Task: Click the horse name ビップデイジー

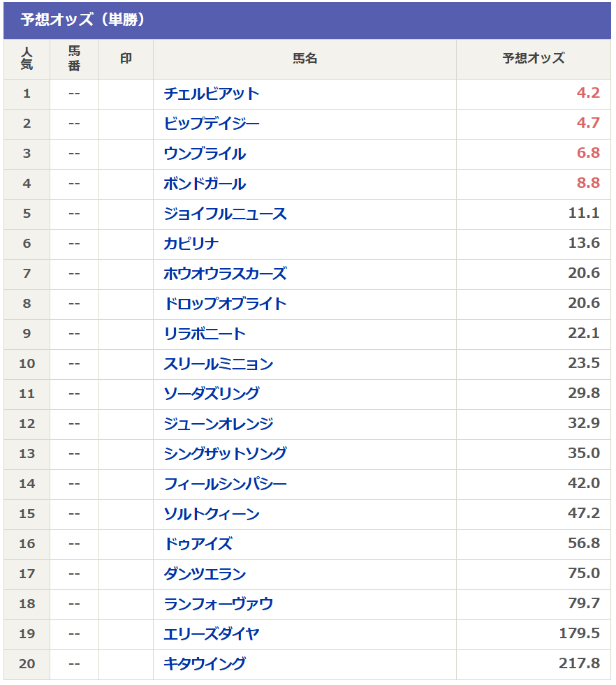Action: click(x=211, y=124)
